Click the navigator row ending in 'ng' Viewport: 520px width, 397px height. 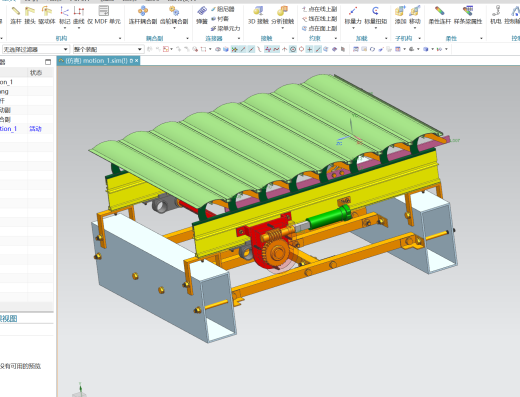coord(26,91)
